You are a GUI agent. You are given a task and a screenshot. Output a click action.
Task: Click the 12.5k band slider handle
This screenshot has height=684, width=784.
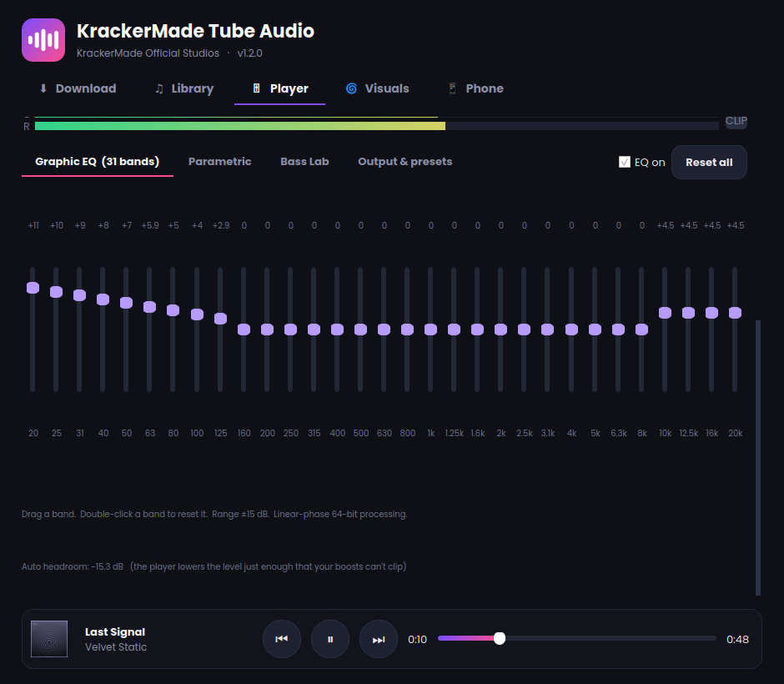click(x=688, y=313)
